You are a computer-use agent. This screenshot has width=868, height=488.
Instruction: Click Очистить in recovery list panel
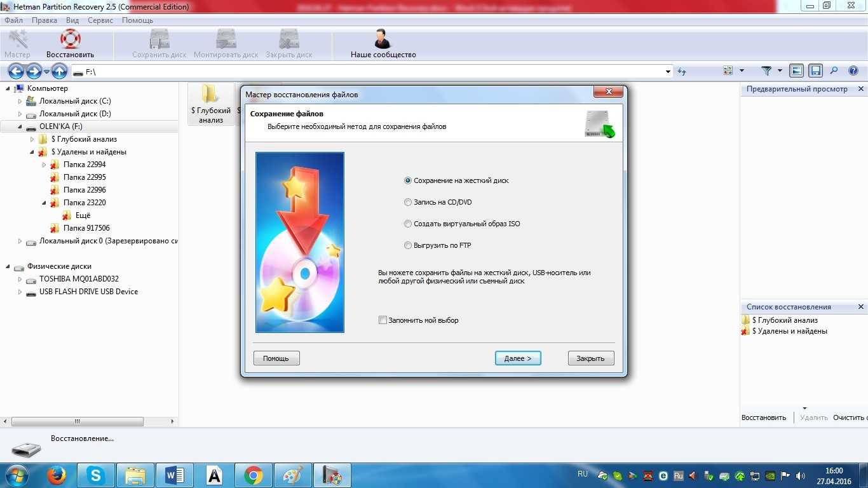click(850, 417)
